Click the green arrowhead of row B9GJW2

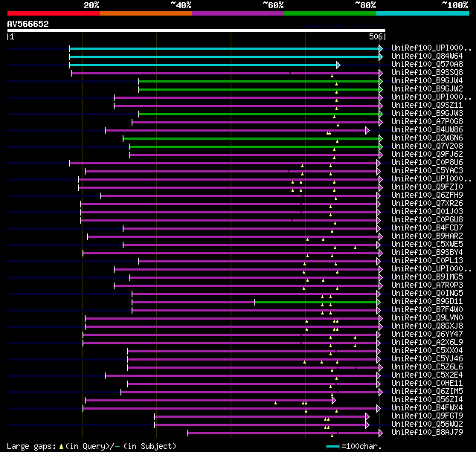click(381, 89)
